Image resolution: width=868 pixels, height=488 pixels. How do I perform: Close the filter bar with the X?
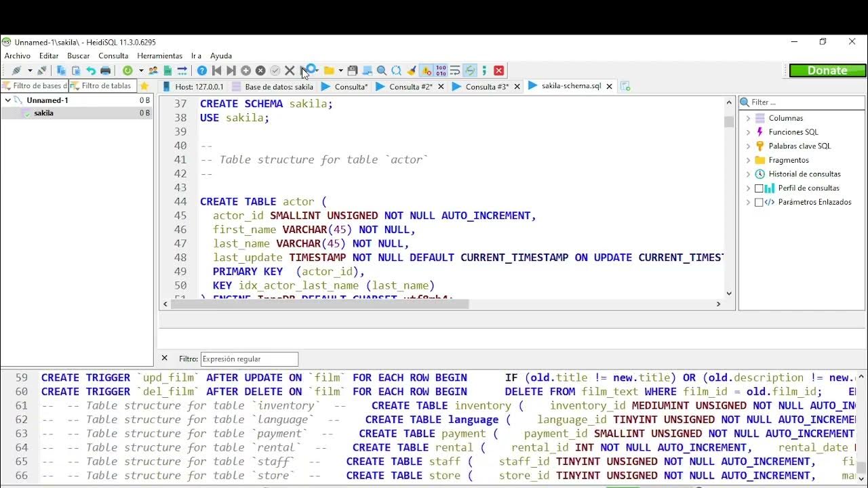pos(164,358)
